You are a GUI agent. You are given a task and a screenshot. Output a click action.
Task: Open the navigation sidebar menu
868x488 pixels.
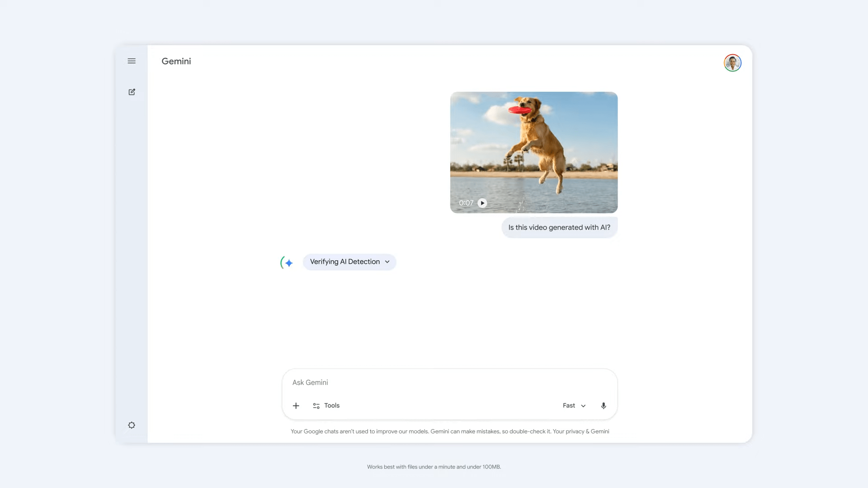(x=132, y=61)
